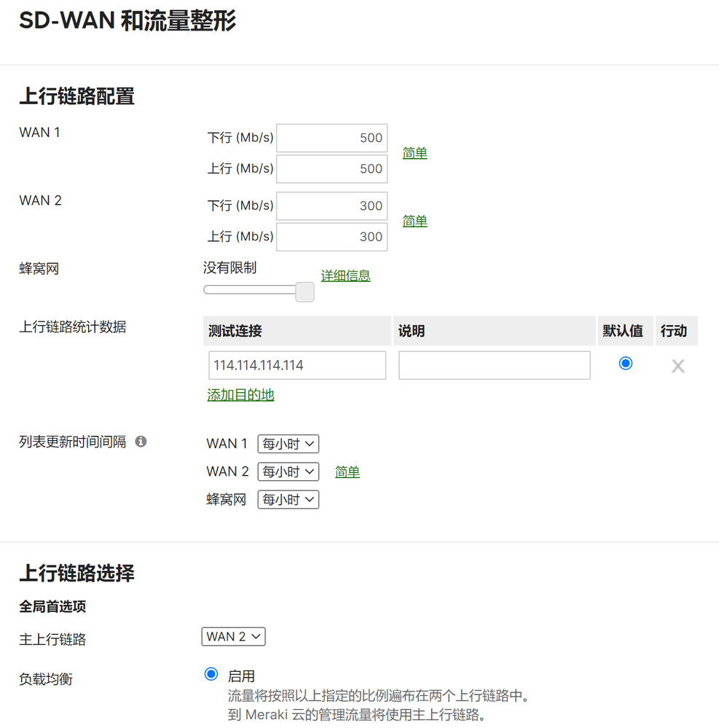Viewport: 719px width, 728px height.
Task: Click the empty 说明 description field
Action: [x=495, y=365]
